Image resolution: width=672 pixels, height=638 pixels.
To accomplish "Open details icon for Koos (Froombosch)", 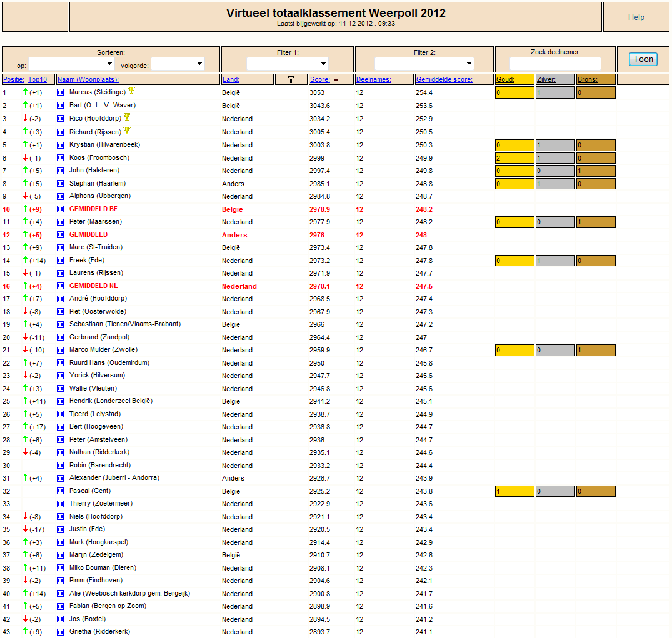I will tap(61, 158).
